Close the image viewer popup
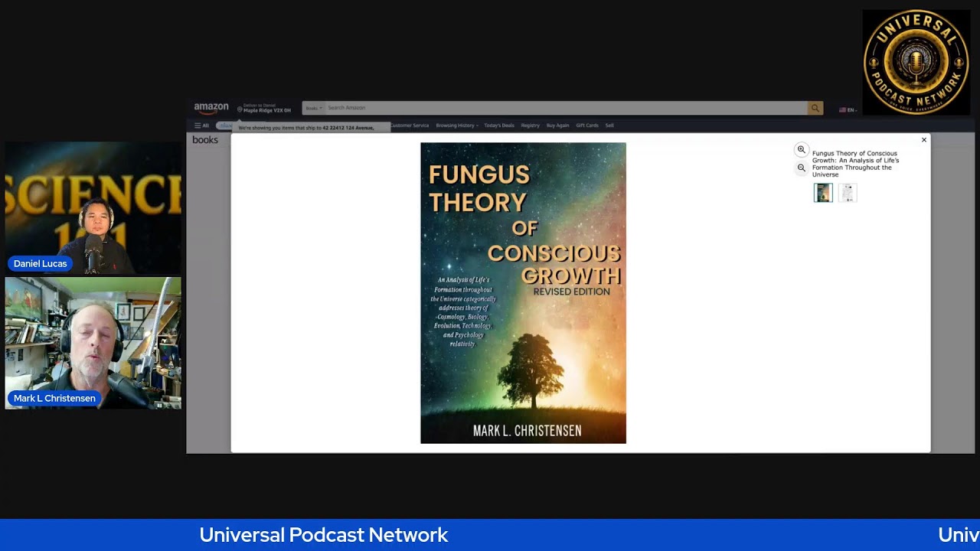980x551 pixels. [x=924, y=140]
